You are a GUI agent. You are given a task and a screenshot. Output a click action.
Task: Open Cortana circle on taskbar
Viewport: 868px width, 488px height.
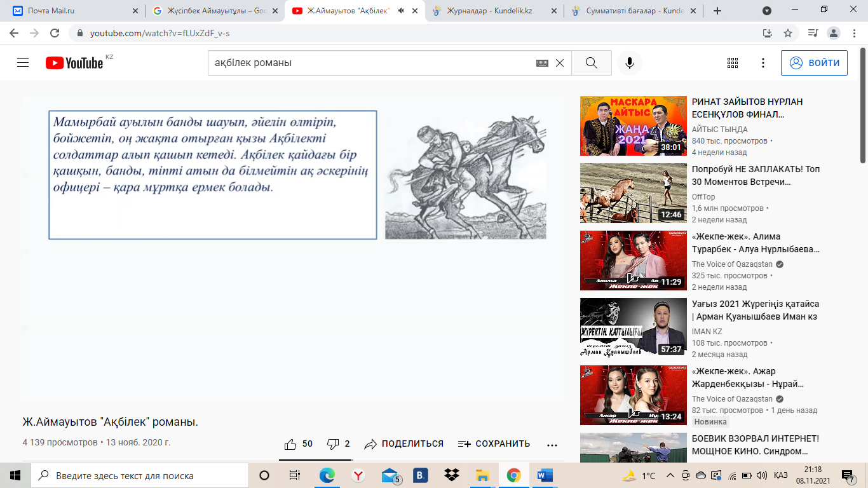point(264,475)
